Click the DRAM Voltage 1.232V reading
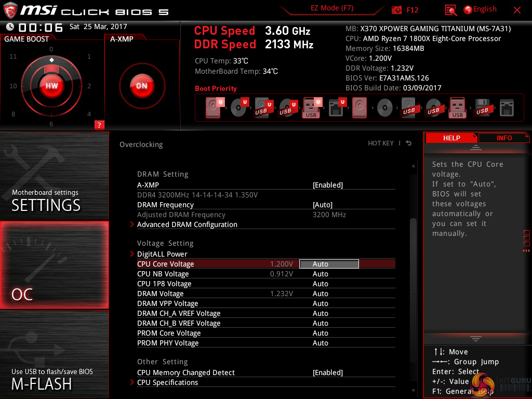 281,294
